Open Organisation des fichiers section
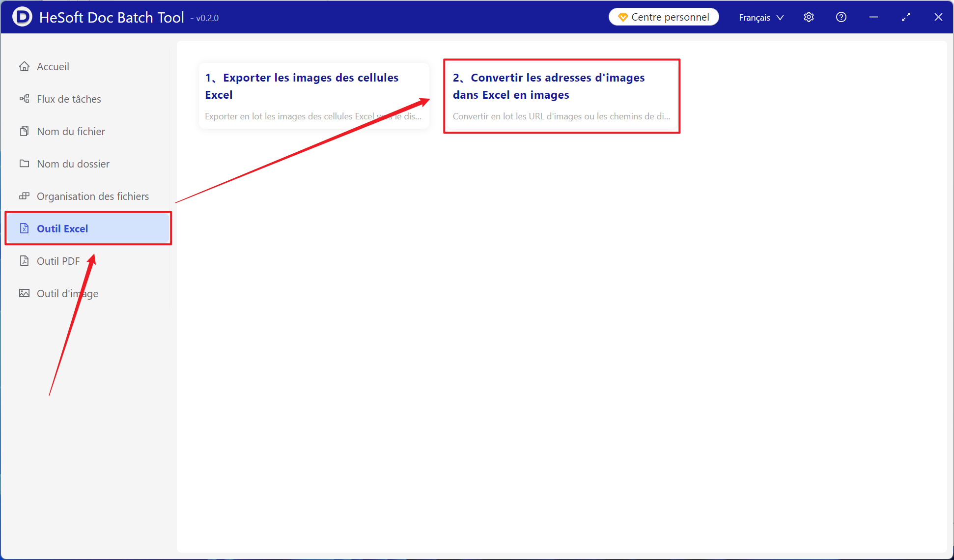Screen dimensions: 954x560 [88, 196]
